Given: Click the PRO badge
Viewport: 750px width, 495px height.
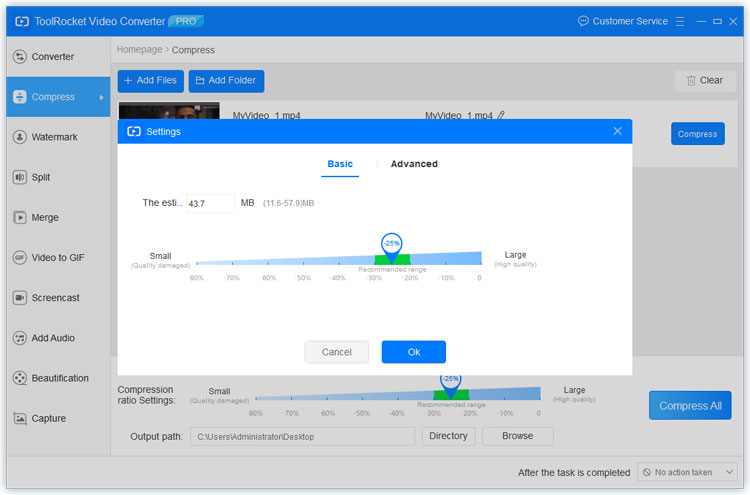Looking at the screenshot, I should (186, 21).
